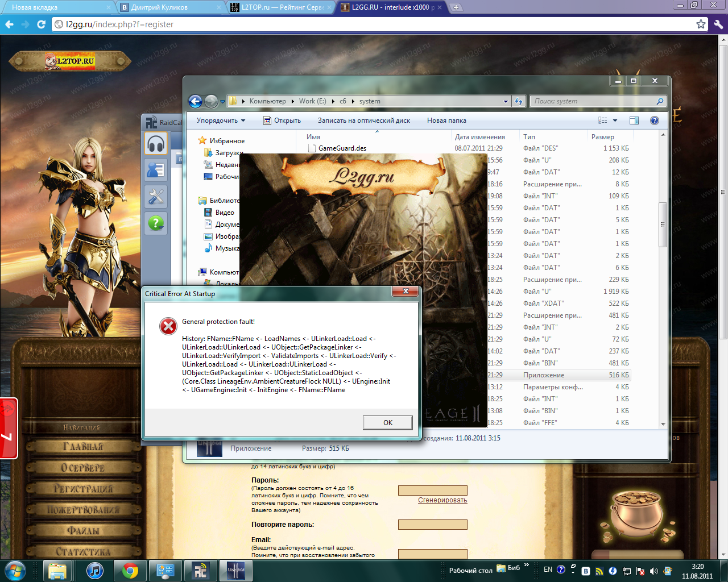
Task: Open the Упорядочить dropdown menu
Action: [x=221, y=120]
